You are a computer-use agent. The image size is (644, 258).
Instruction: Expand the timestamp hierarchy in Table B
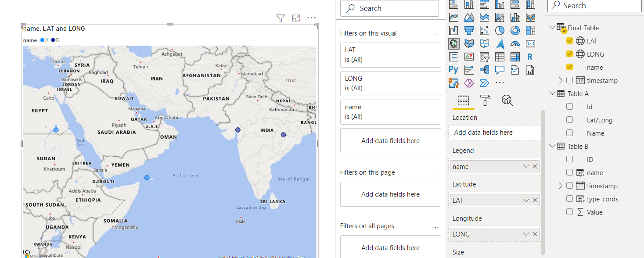[561, 186]
